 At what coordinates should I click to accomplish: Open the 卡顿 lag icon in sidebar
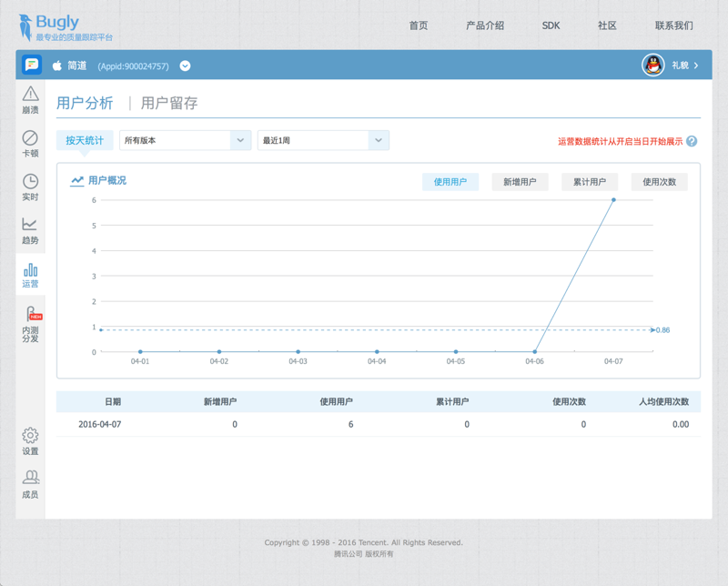[x=30, y=138]
